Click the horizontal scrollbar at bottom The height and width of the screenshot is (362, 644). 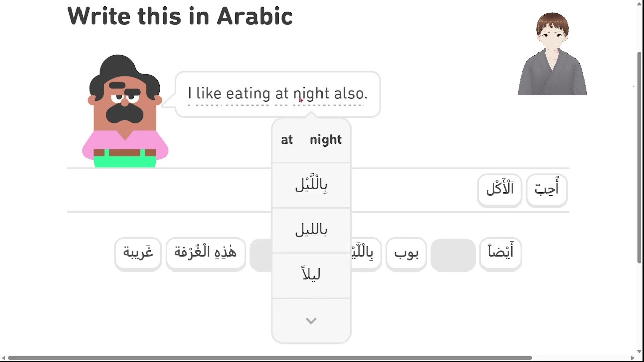(x=270, y=358)
